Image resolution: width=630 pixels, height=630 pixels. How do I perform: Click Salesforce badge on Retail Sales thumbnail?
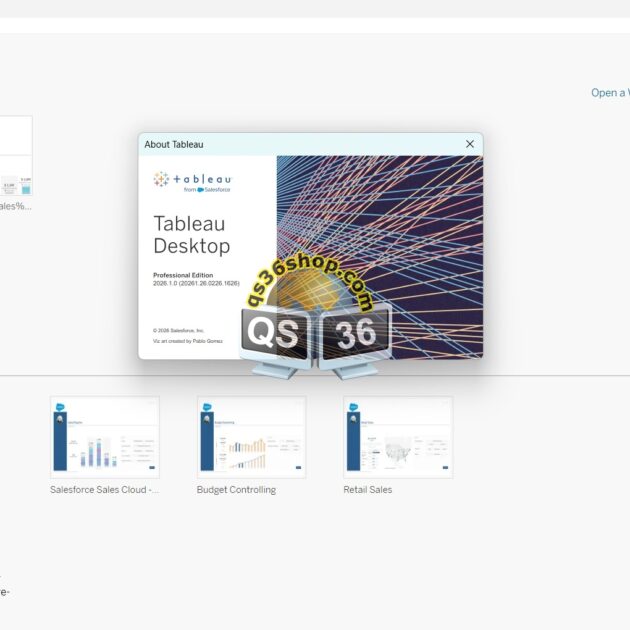click(x=353, y=407)
